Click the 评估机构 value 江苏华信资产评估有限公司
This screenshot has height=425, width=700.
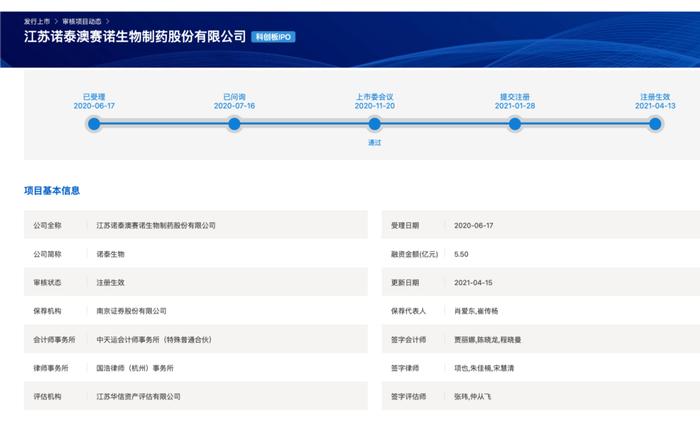pyautogui.click(x=138, y=396)
